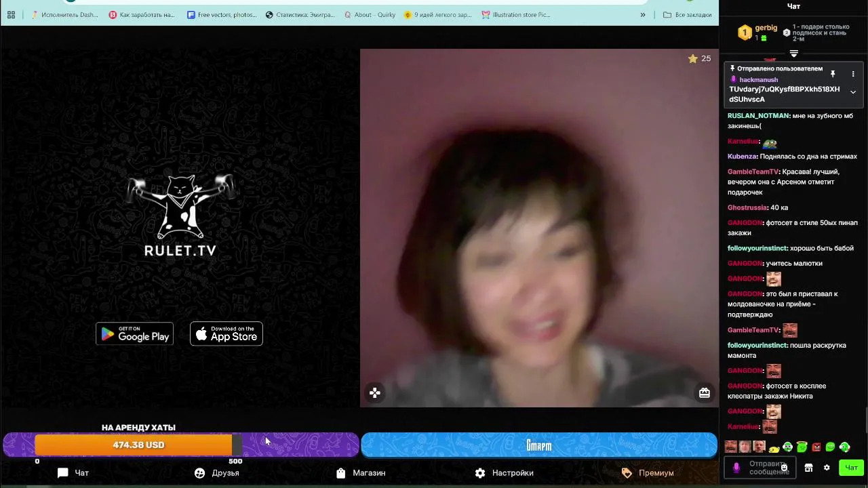Click gerbig's gold rank 1 badge
This screenshot has height=488, width=868.
point(745,32)
